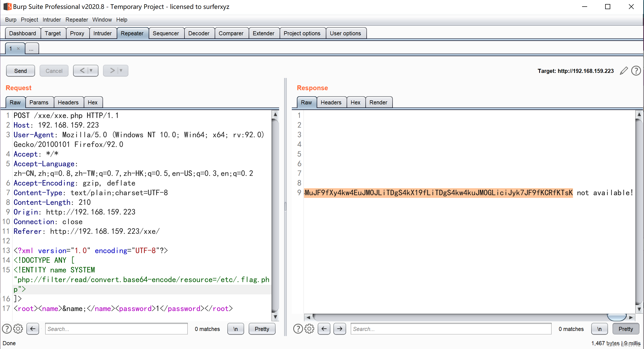Go to previous match in request search
The width and height of the screenshot is (644, 349).
(33, 329)
